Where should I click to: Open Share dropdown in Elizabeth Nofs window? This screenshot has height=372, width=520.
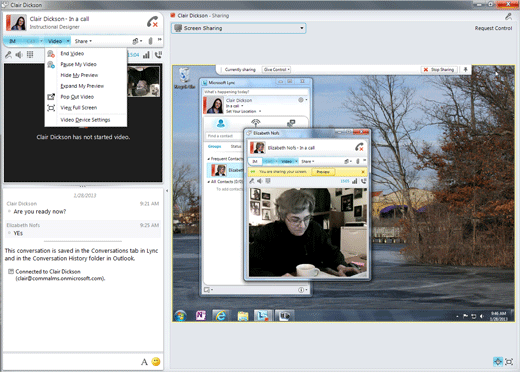tap(308, 161)
